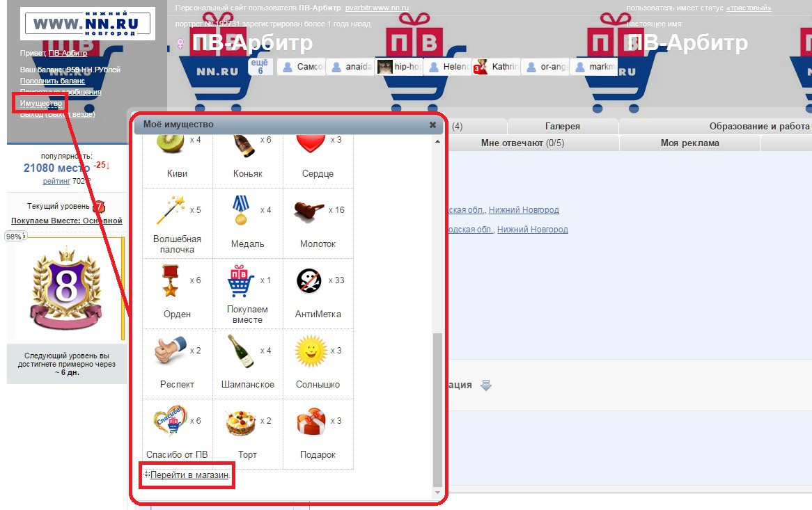Click the 'Моё имущество' dialog title
Viewport: 812px width, 510px height.
[x=179, y=125]
